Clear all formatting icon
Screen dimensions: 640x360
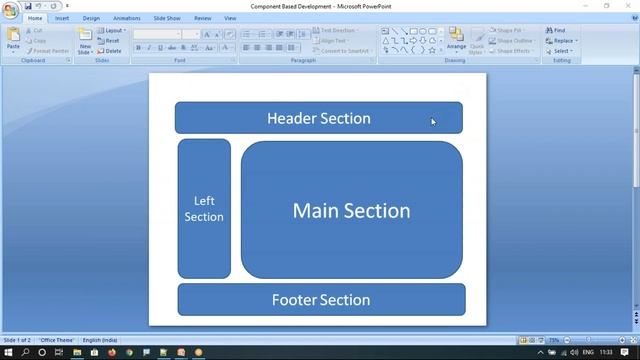click(x=229, y=35)
